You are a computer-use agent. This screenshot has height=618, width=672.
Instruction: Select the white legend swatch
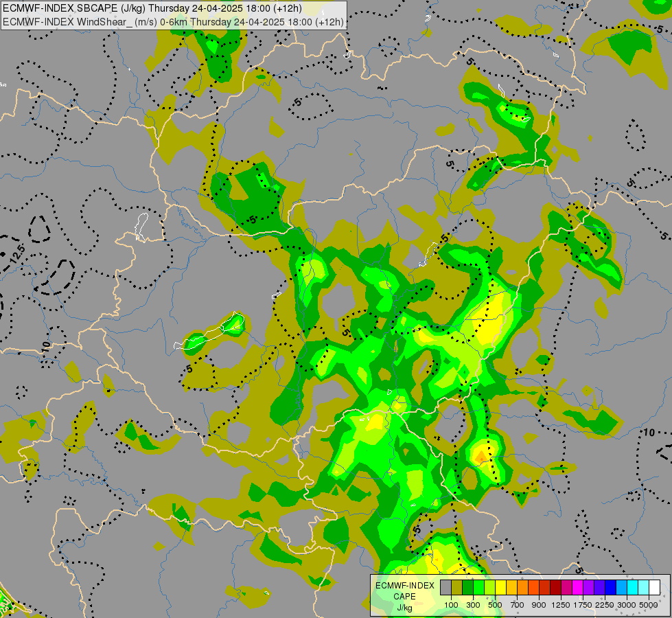pyautogui.click(x=654, y=587)
